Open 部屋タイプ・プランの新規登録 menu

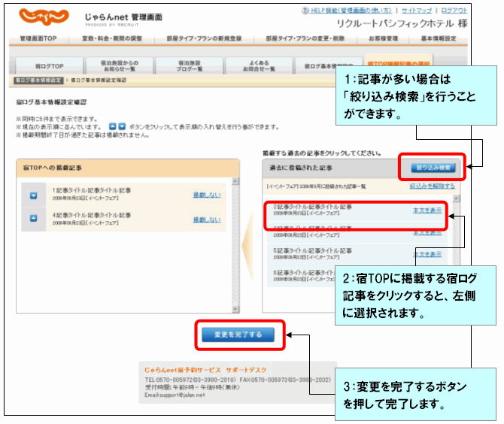204,38
